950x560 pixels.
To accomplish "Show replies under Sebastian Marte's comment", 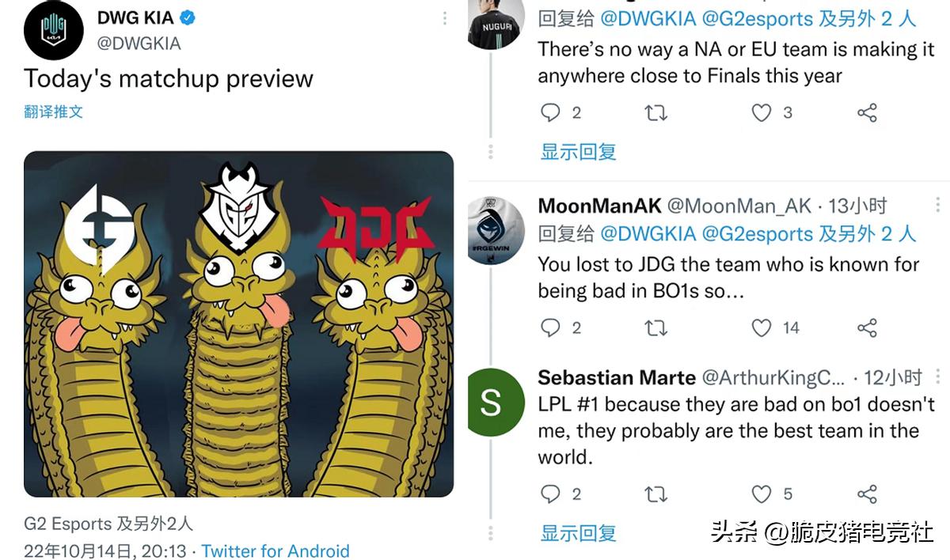I will (x=579, y=533).
